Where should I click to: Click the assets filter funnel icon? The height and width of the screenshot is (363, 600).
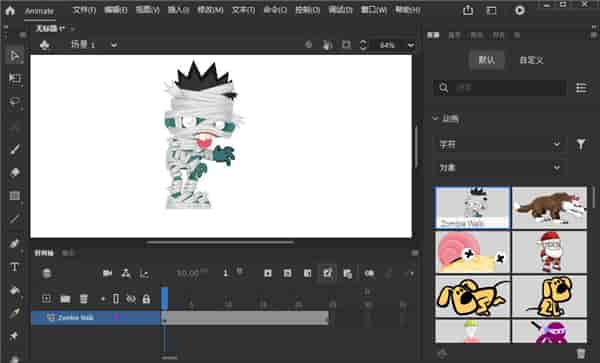coord(581,144)
